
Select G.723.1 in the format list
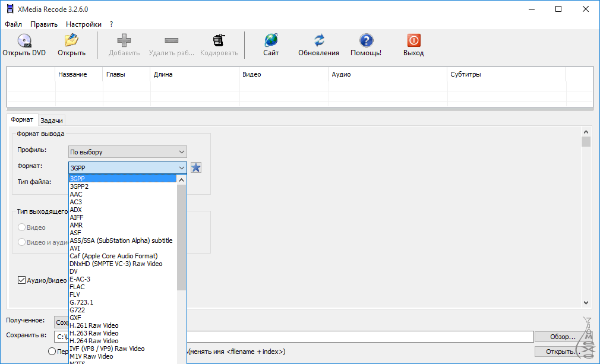(x=122, y=302)
